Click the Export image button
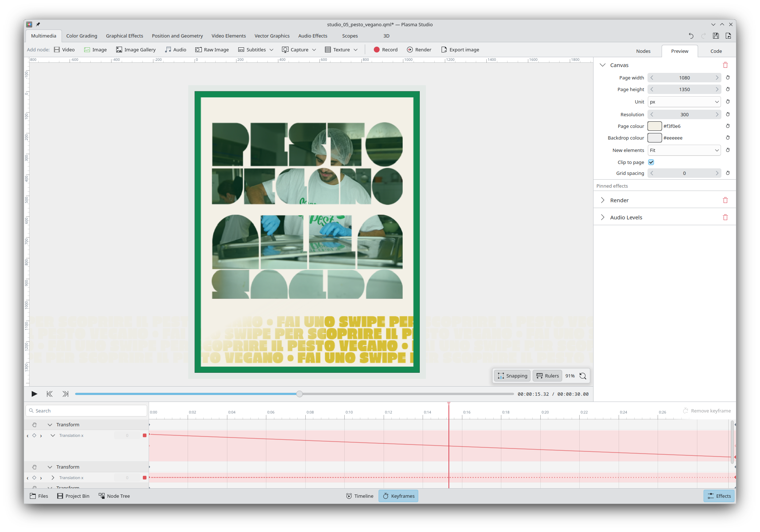 pos(460,50)
